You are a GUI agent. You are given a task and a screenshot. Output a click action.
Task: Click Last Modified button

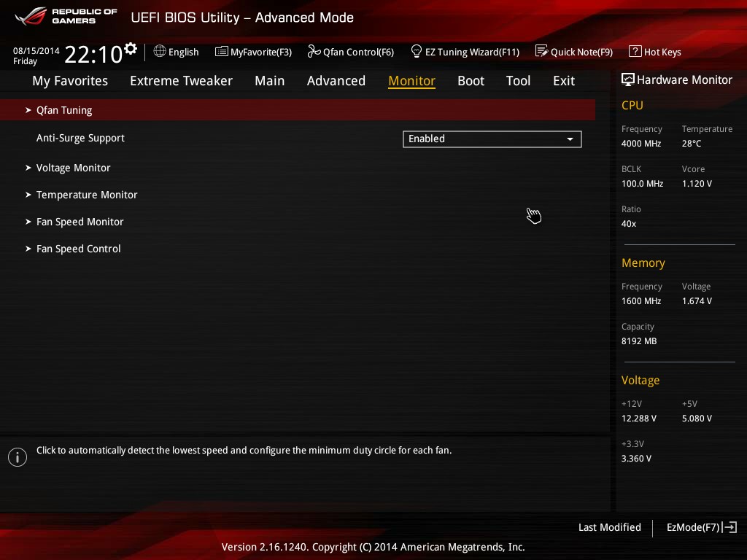[609, 527]
